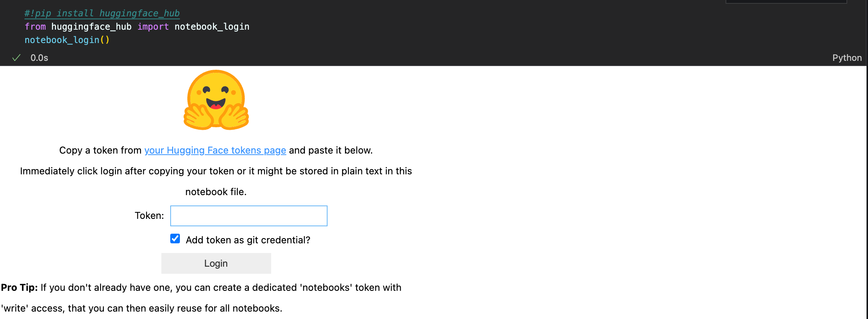Click the vertical scrollbar at right edge

point(867,159)
